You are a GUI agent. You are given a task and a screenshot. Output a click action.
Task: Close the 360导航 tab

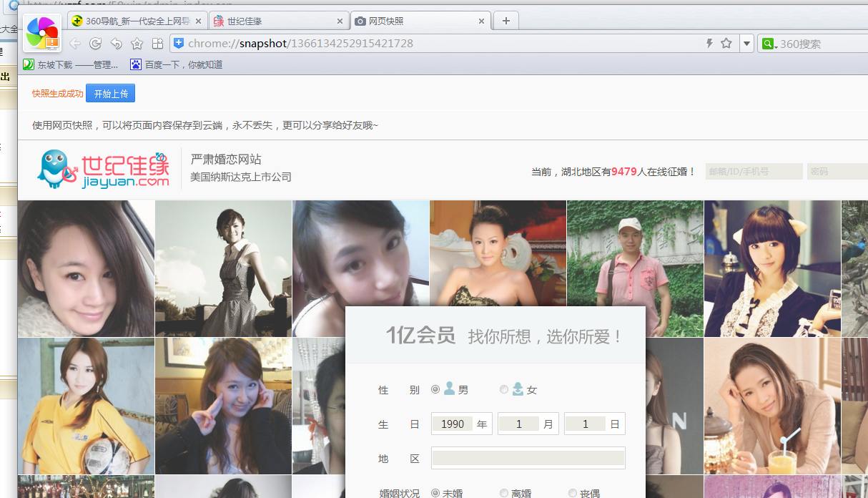click(x=197, y=21)
